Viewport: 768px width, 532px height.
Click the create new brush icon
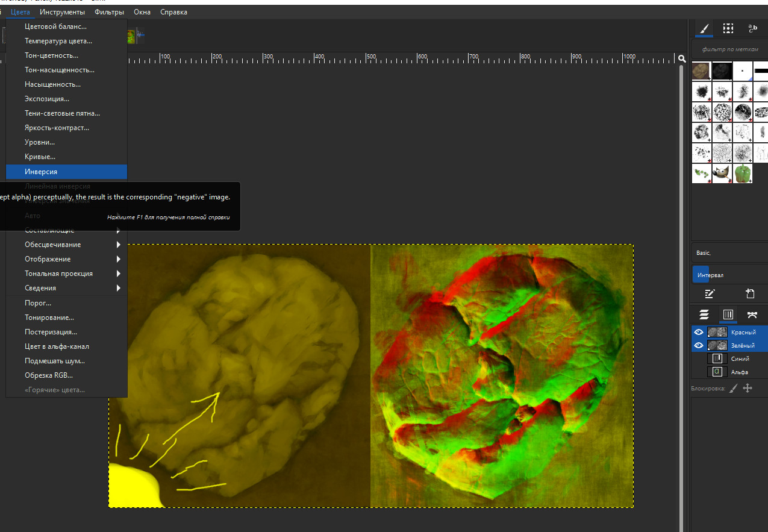coord(750,294)
